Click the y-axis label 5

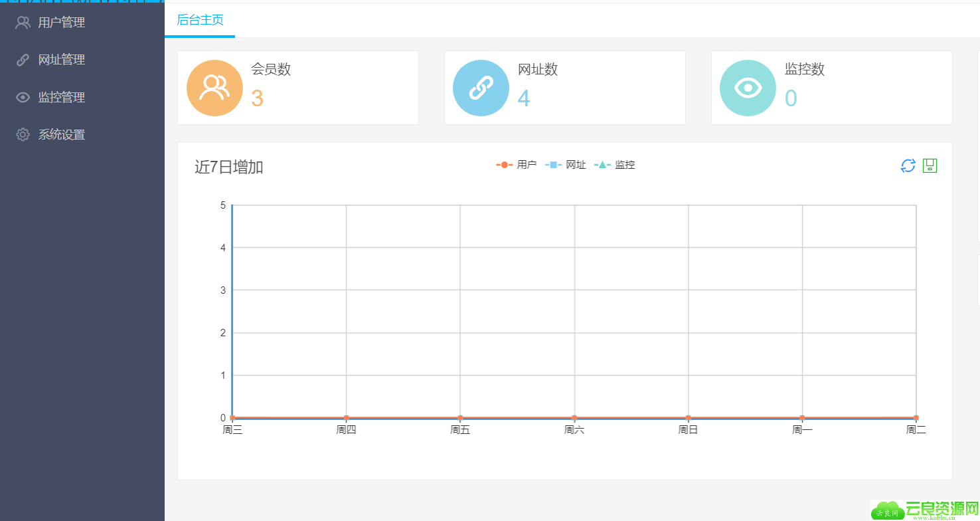223,205
